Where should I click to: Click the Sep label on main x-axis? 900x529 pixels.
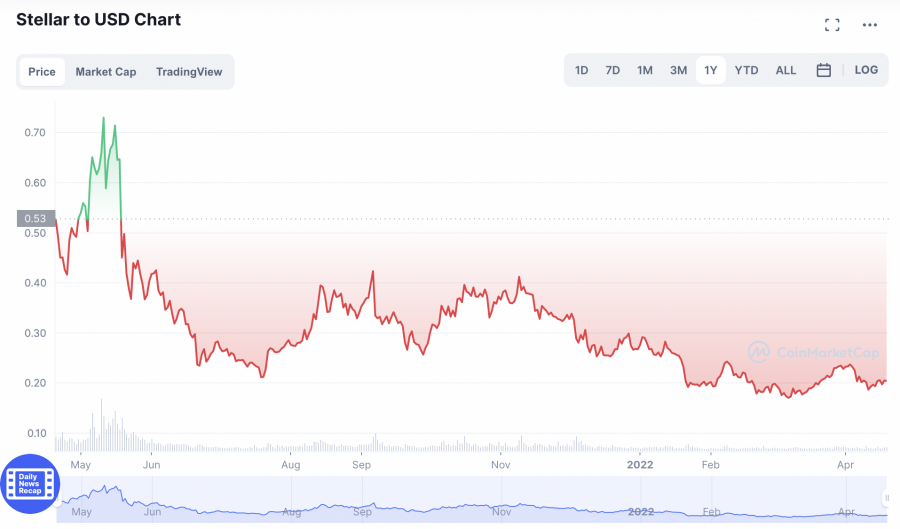[x=362, y=465]
